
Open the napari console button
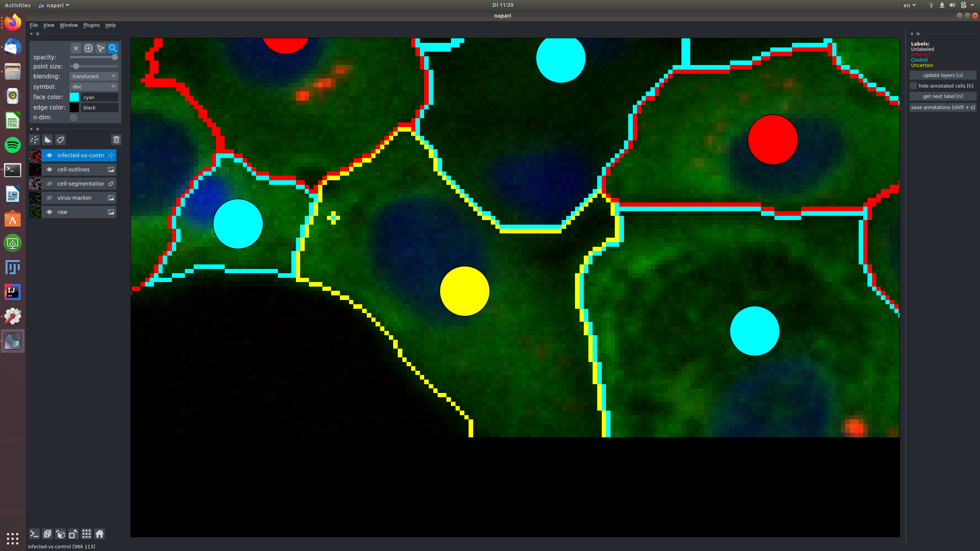pos(34,534)
